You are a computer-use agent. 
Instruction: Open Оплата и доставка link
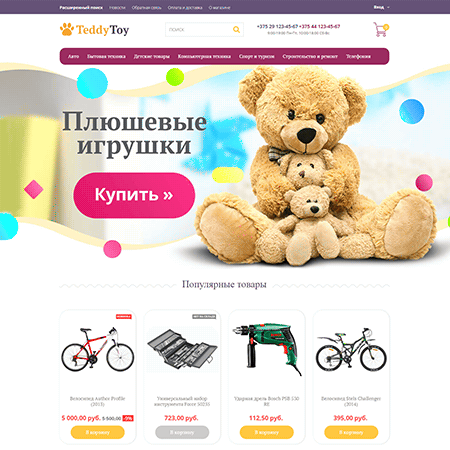pos(185,7)
